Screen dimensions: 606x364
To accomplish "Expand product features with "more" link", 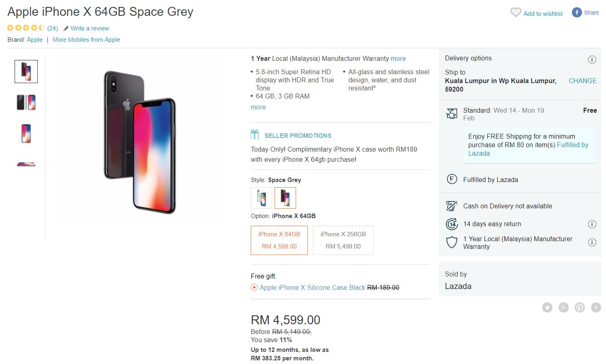I will point(258,107).
